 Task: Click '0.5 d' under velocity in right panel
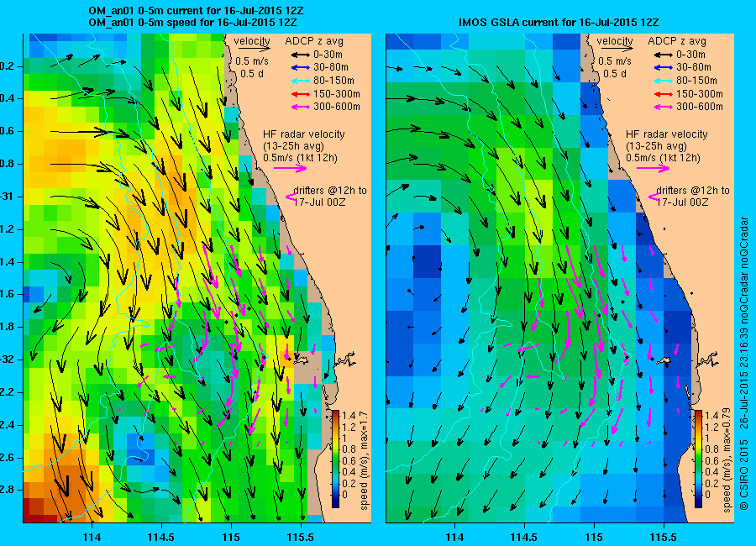click(615, 74)
